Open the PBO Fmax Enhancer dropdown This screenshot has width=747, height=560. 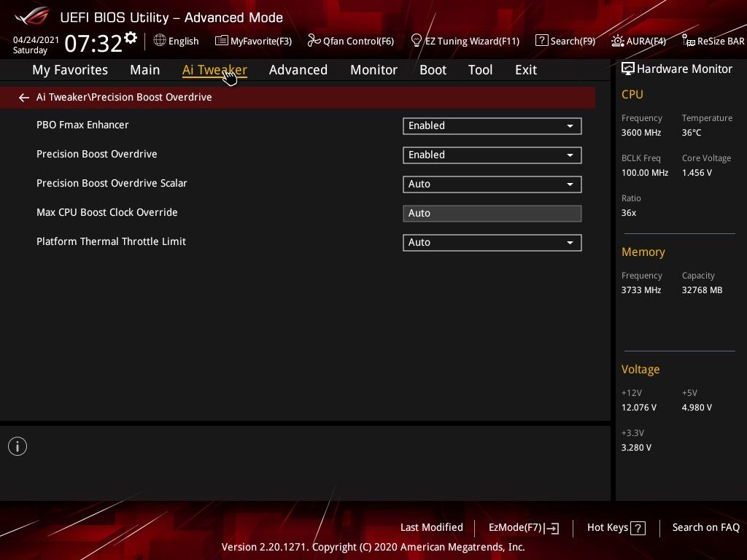coord(492,125)
